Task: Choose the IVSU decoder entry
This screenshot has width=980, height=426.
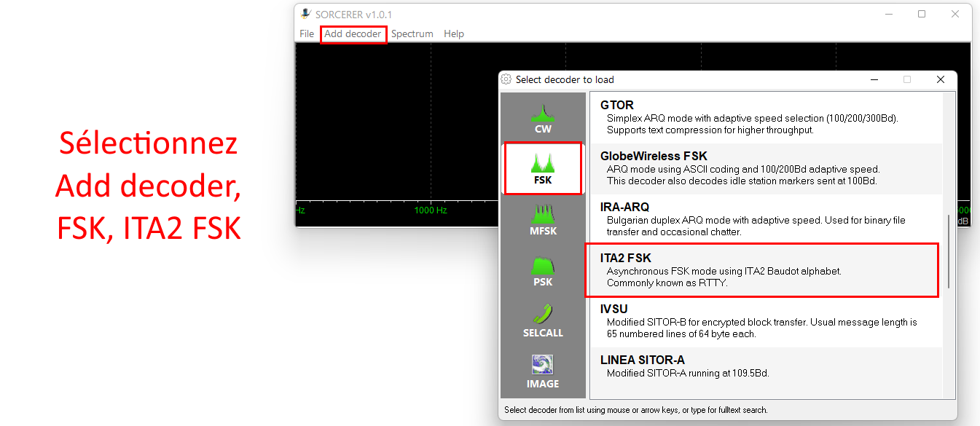Action: point(766,321)
